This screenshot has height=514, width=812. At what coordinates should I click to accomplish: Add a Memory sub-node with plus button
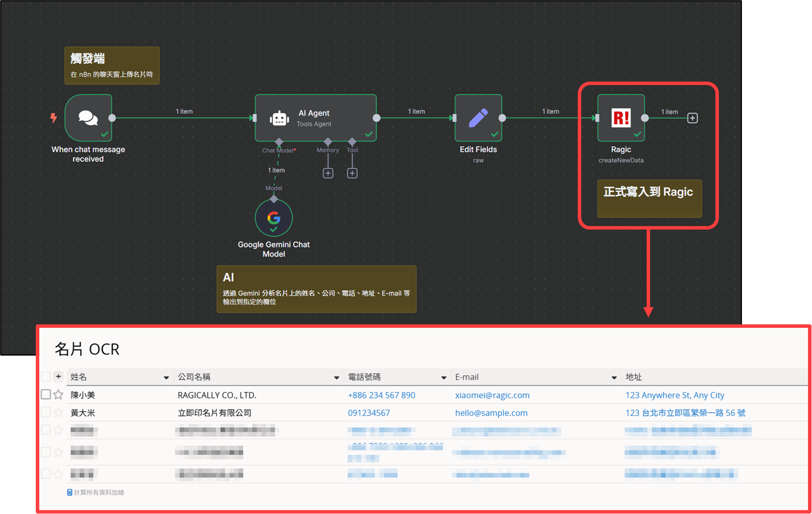tap(328, 173)
